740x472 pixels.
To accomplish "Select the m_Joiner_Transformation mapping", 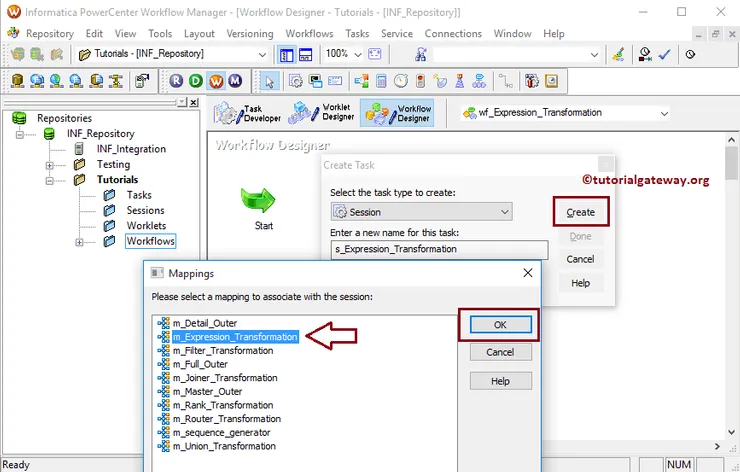I will 225,378.
